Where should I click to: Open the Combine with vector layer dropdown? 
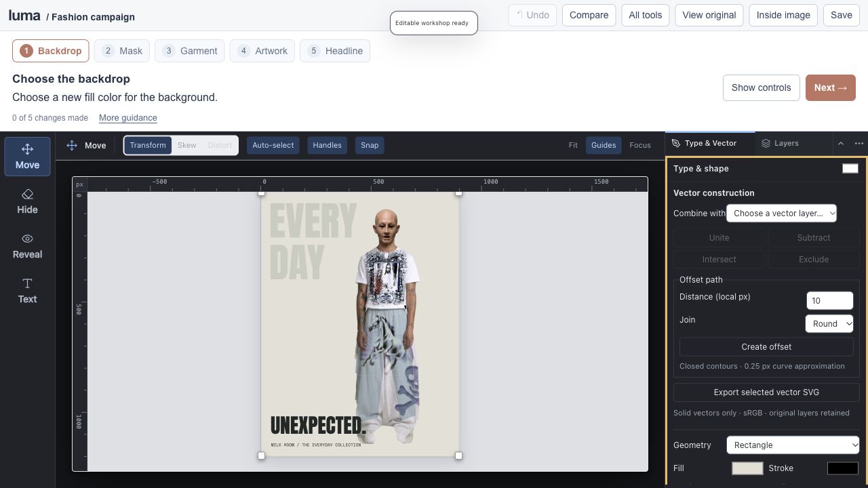click(781, 213)
